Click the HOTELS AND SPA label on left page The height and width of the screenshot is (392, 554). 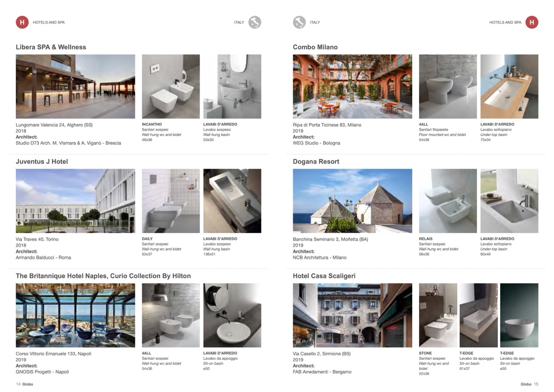click(x=49, y=22)
